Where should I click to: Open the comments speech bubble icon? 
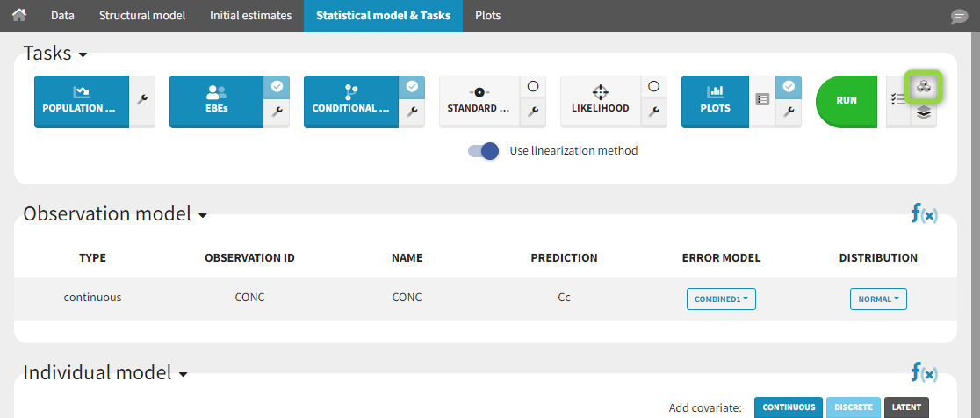[x=959, y=17]
